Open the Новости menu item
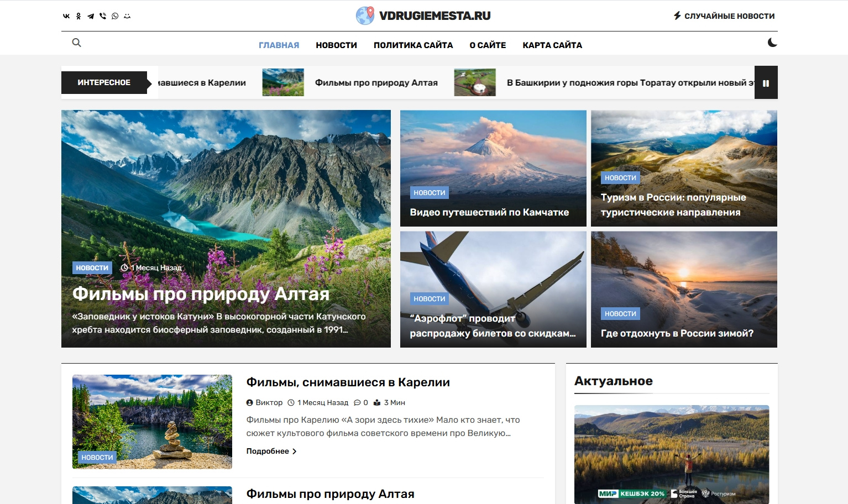This screenshot has width=848, height=504. pyautogui.click(x=336, y=45)
